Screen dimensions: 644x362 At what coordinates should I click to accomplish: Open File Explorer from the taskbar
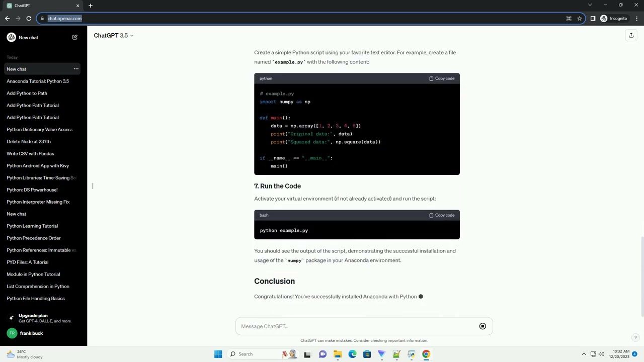pyautogui.click(x=337, y=354)
